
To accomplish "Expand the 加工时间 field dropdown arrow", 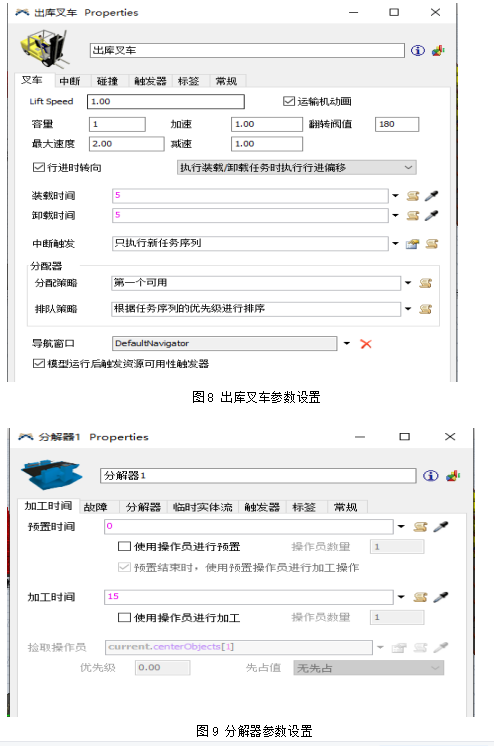I will tap(401, 597).
